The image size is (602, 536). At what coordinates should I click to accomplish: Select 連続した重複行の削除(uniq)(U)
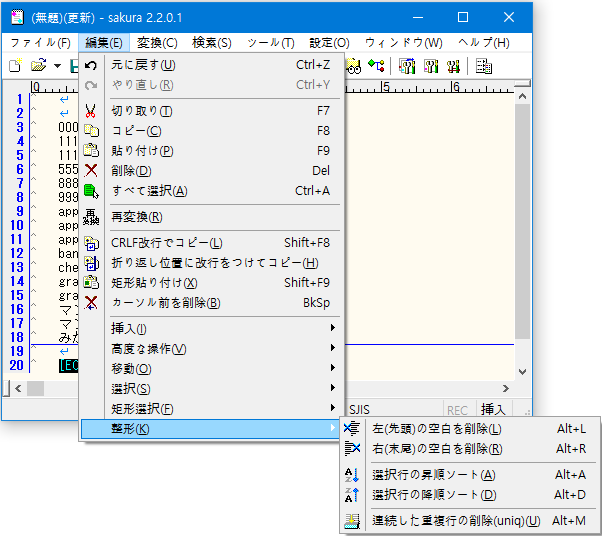pos(470,521)
